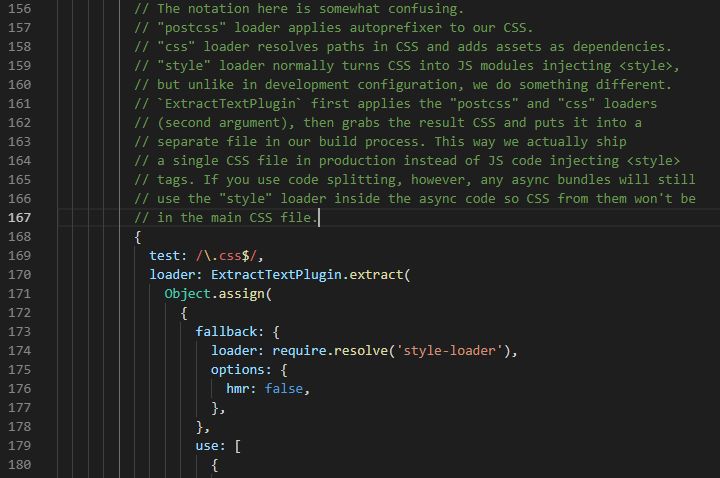Click the word 'autoprefixer' in the comment
Image resolution: width=720 pixels, height=478 pixels.
click(395, 28)
